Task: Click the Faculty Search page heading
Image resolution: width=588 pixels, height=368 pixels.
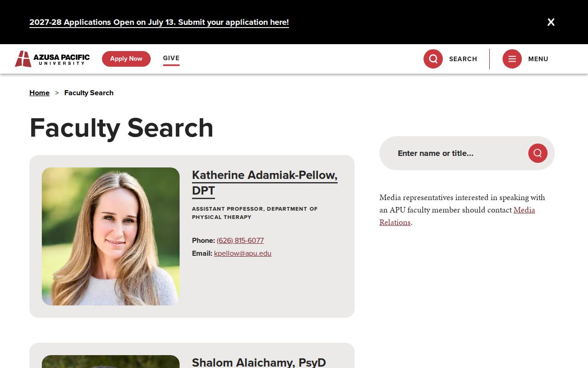Action: click(122, 127)
